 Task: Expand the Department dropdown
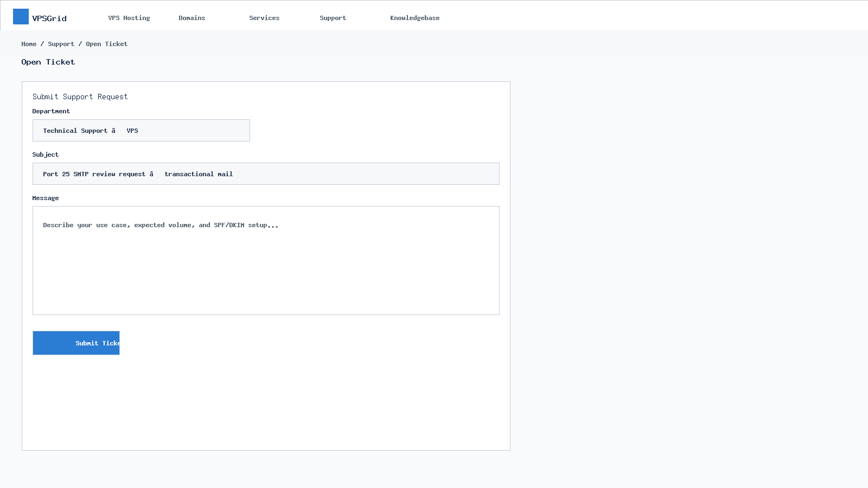point(141,131)
